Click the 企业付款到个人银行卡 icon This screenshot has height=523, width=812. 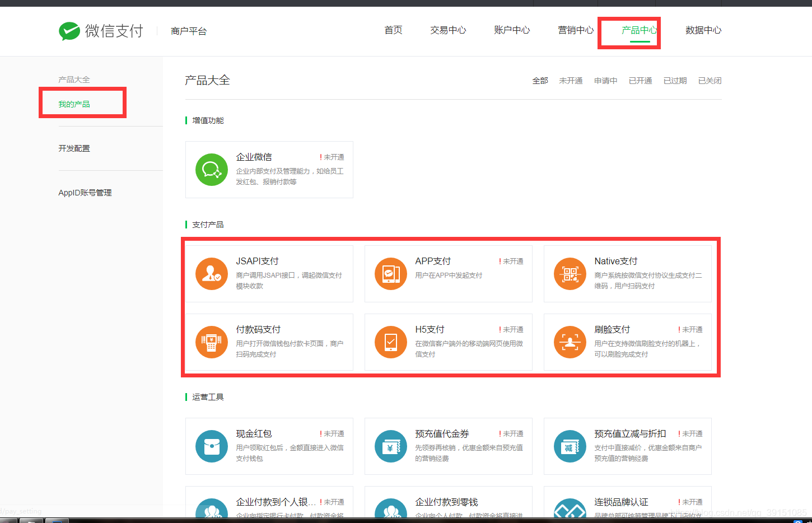[x=212, y=508]
